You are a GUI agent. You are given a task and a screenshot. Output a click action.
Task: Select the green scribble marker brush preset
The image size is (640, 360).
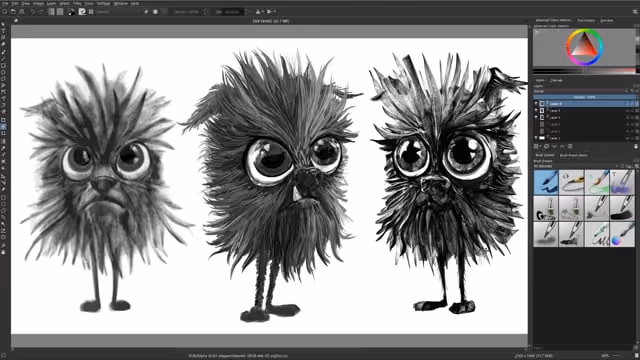(x=597, y=234)
